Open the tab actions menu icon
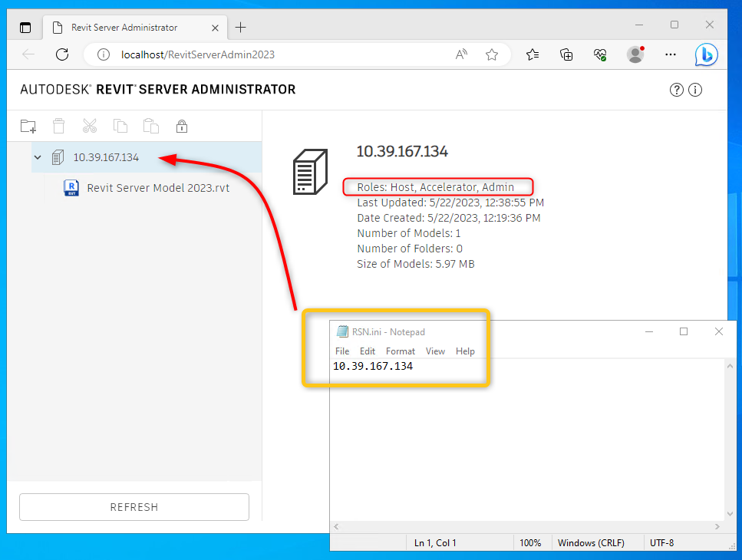Image resolution: width=742 pixels, height=560 pixels. click(25, 28)
